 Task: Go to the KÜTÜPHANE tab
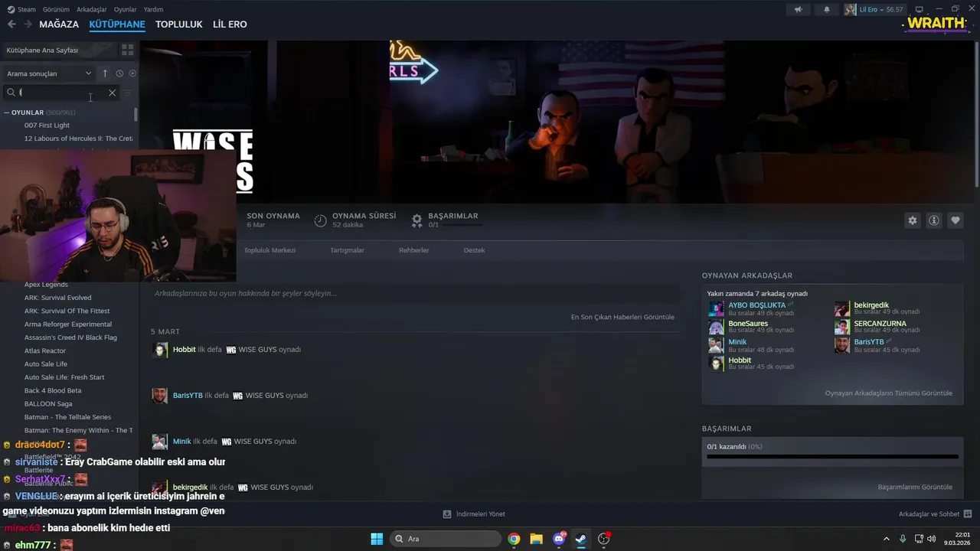(x=117, y=24)
